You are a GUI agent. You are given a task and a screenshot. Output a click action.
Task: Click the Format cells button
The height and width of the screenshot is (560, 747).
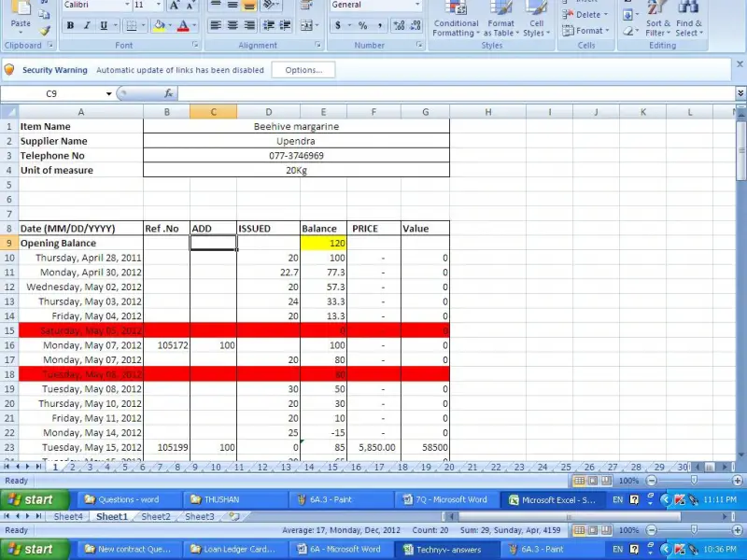click(x=585, y=31)
